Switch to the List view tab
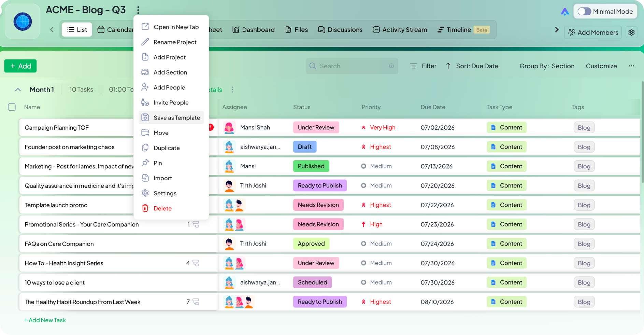The image size is (644, 335). (x=77, y=30)
